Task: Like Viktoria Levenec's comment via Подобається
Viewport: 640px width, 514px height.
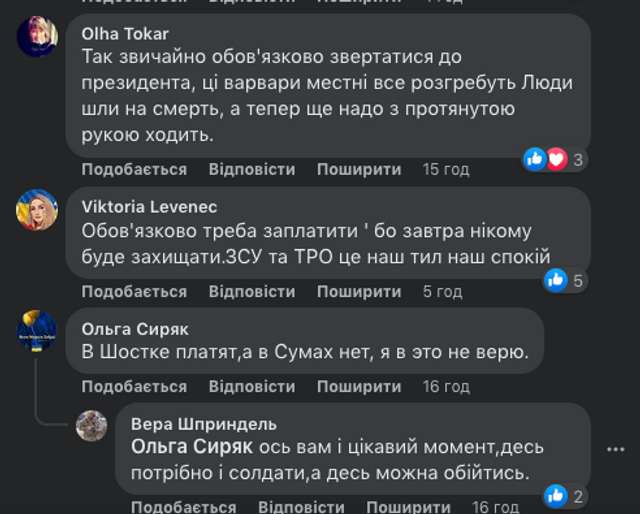Action: tap(134, 292)
